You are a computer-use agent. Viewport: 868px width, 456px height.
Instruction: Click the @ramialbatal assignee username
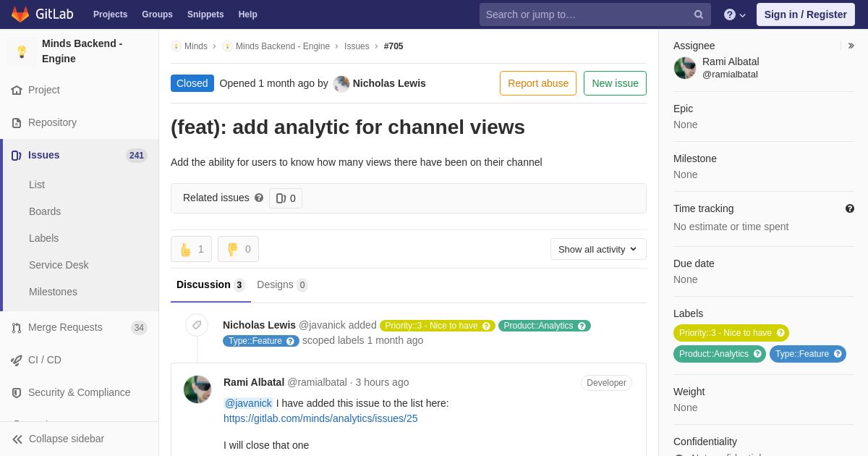click(x=730, y=75)
